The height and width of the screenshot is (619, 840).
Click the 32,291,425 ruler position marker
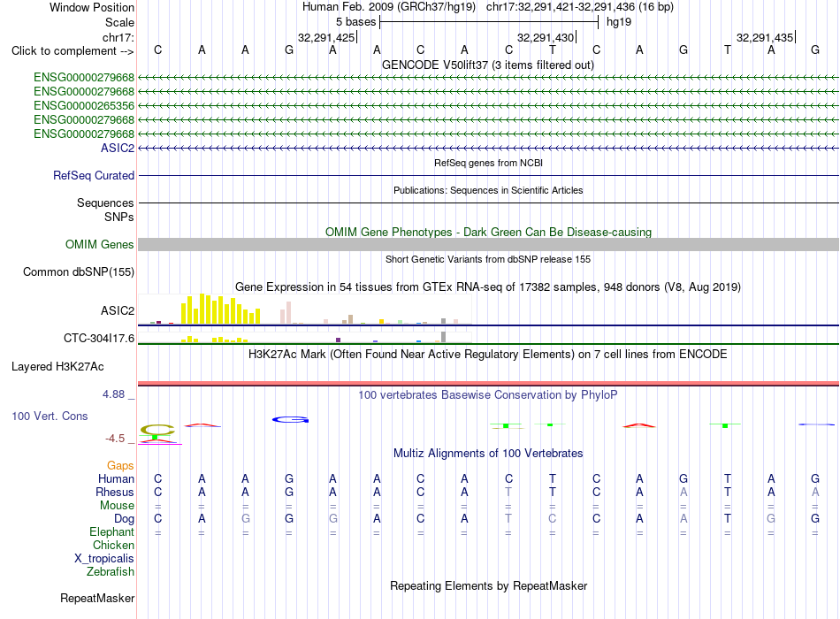pyautogui.click(x=326, y=37)
